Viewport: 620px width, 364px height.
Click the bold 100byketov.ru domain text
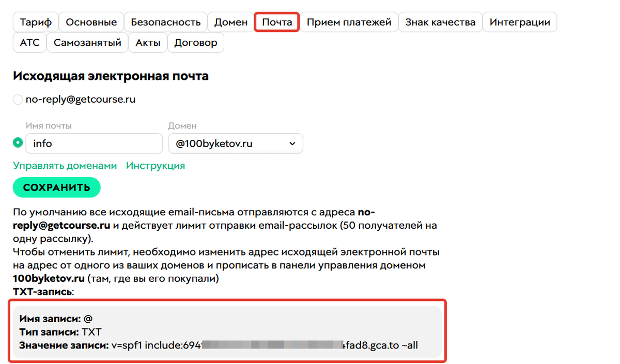click(49, 279)
